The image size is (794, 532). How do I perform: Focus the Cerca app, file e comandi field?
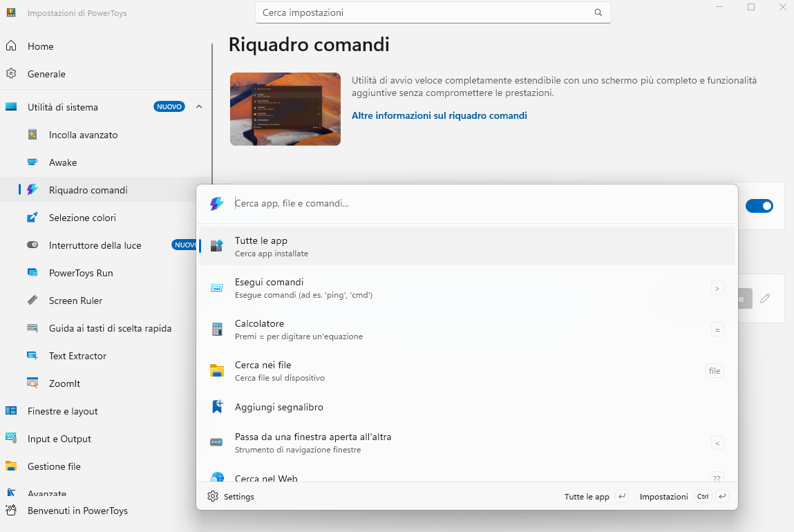[x=477, y=203]
